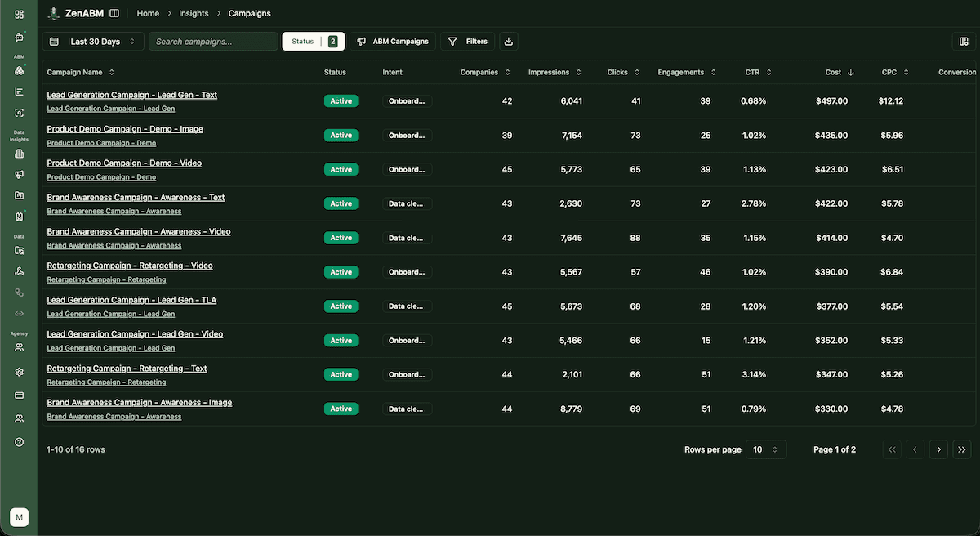Screen dimensions: 980x536
Task: Select the Insights breadcrumb item
Action: (194, 13)
